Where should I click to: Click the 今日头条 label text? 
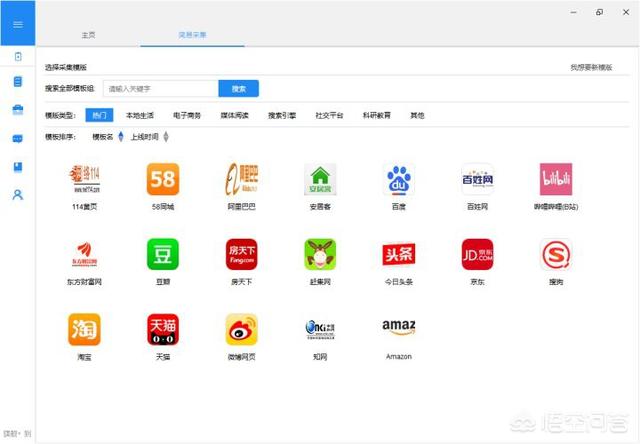click(x=399, y=282)
